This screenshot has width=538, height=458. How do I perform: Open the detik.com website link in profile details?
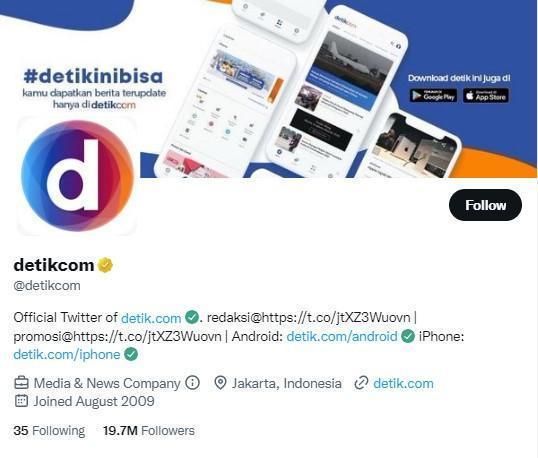point(403,383)
